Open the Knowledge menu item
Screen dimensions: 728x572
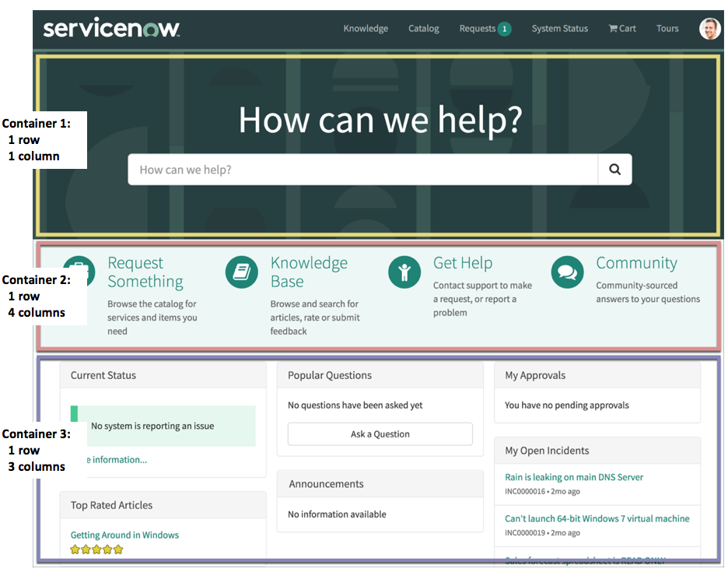(366, 28)
